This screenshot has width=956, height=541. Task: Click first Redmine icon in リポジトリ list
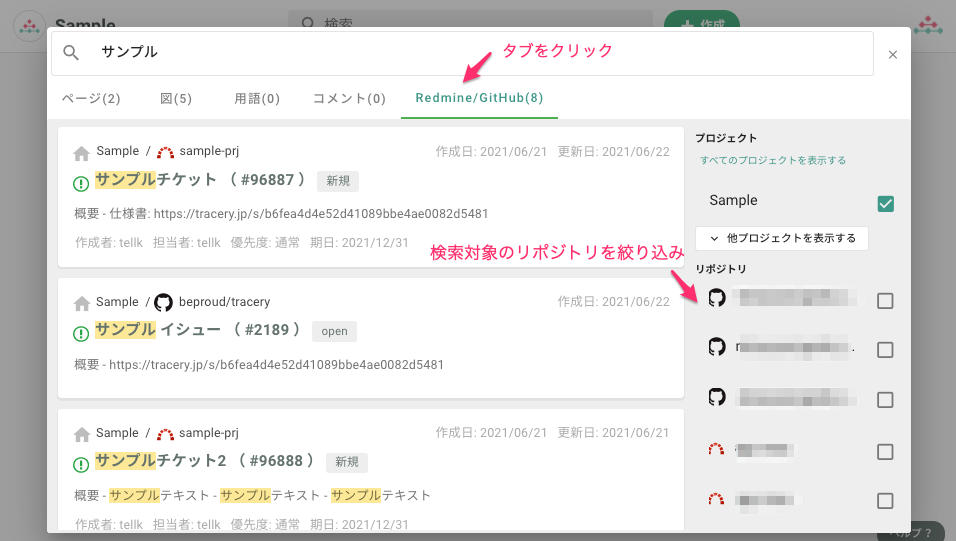click(716, 450)
